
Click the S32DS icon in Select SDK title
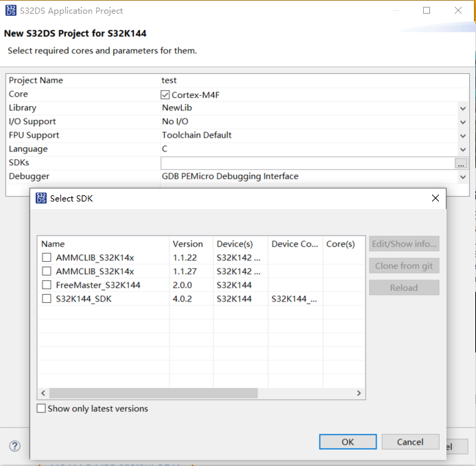pos(40,198)
